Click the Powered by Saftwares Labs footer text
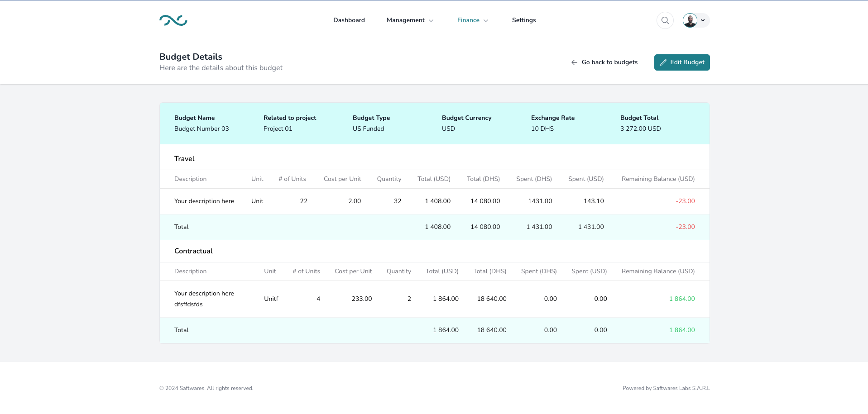Screen dimensions: 868x414 (666, 388)
